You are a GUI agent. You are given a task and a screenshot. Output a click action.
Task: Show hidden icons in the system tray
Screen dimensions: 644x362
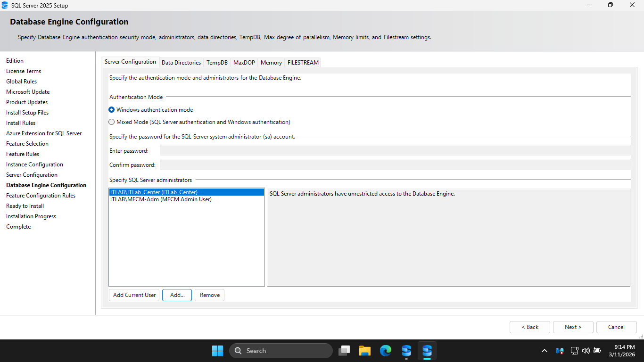click(x=545, y=351)
